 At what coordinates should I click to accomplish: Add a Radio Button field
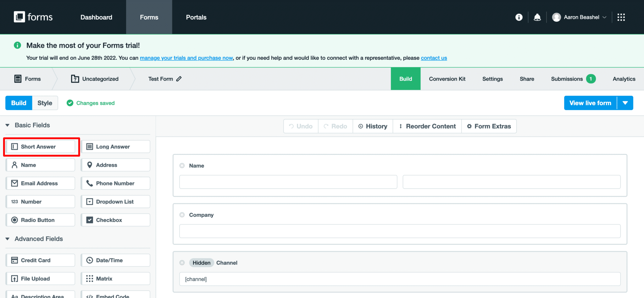40,220
